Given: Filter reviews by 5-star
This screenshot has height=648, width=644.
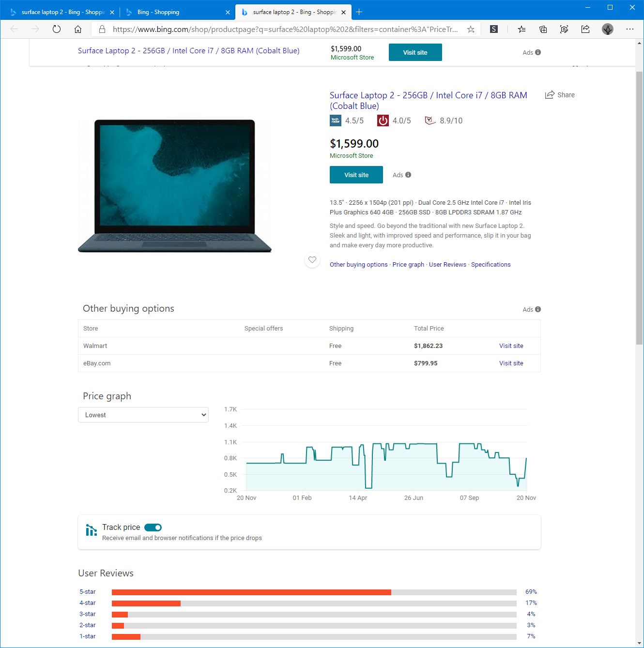Looking at the screenshot, I should coord(88,592).
